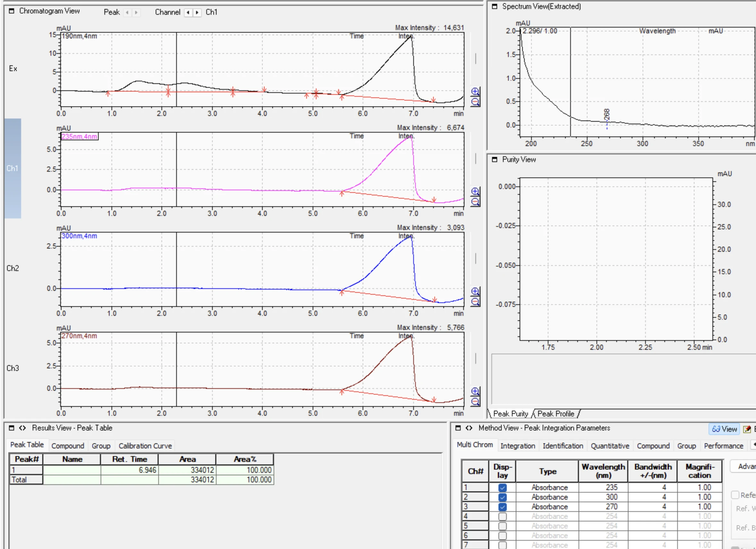Click the Name cell of peak 1
The height and width of the screenshot is (549, 756).
72,470
